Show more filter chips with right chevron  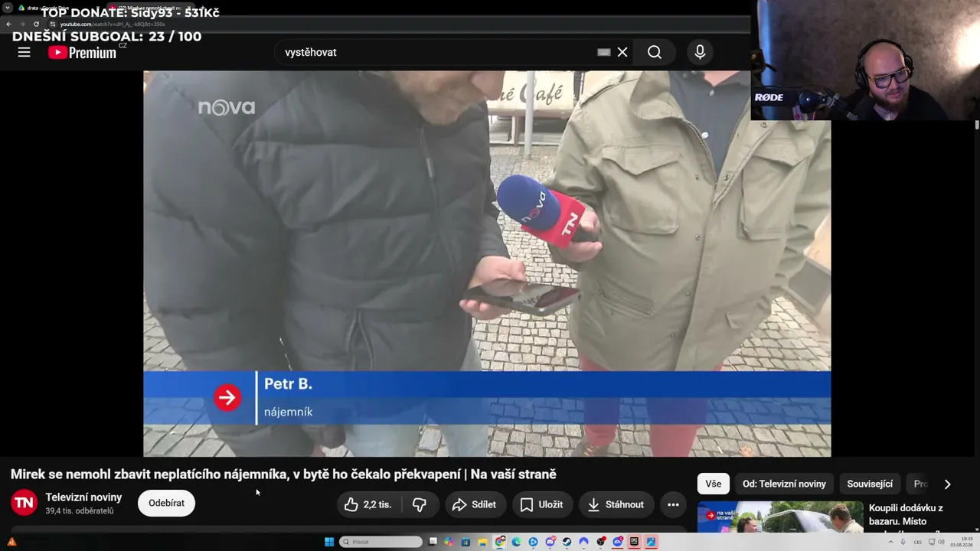pos(947,484)
